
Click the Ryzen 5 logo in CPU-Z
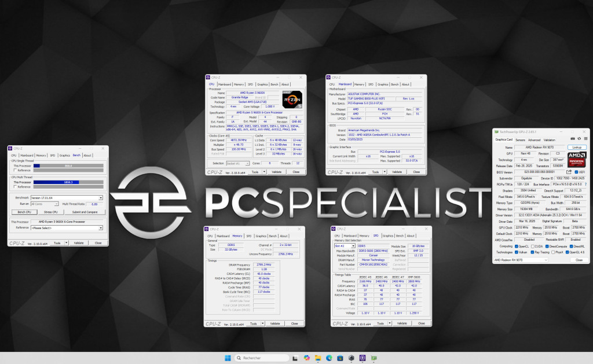click(x=292, y=100)
